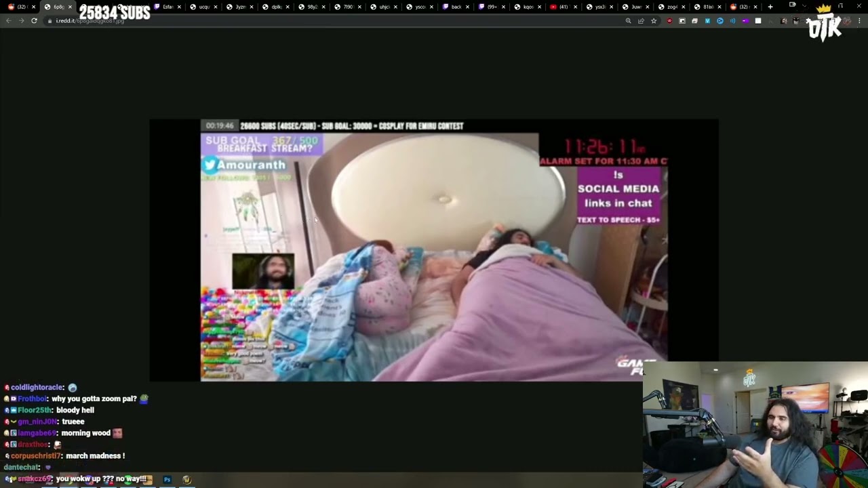Click the 'ALARM SET FOR 11:30 AM' text
Viewport: 868px width, 488px height.
point(604,161)
